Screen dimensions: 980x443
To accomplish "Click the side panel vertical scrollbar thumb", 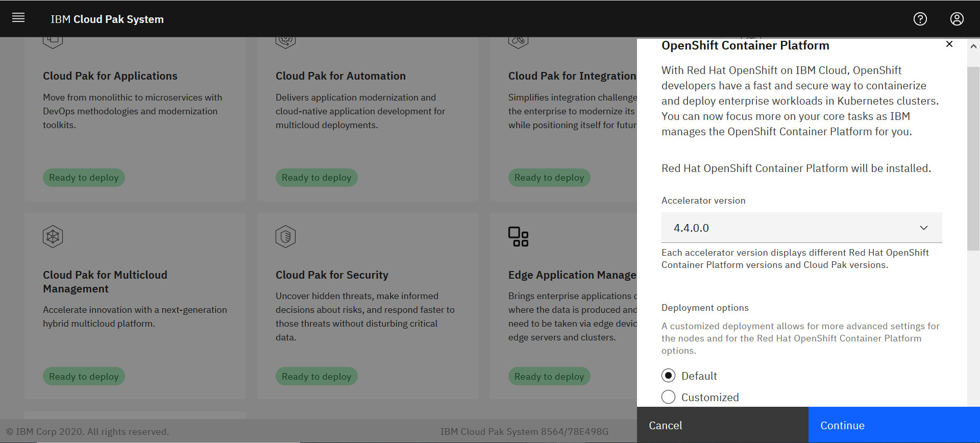I will point(973,158).
